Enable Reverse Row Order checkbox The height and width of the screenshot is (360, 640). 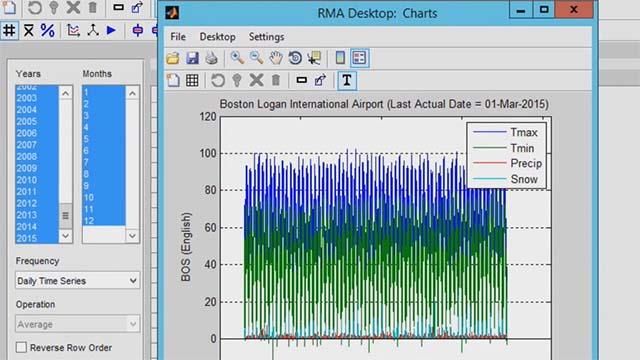pos(21,347)
